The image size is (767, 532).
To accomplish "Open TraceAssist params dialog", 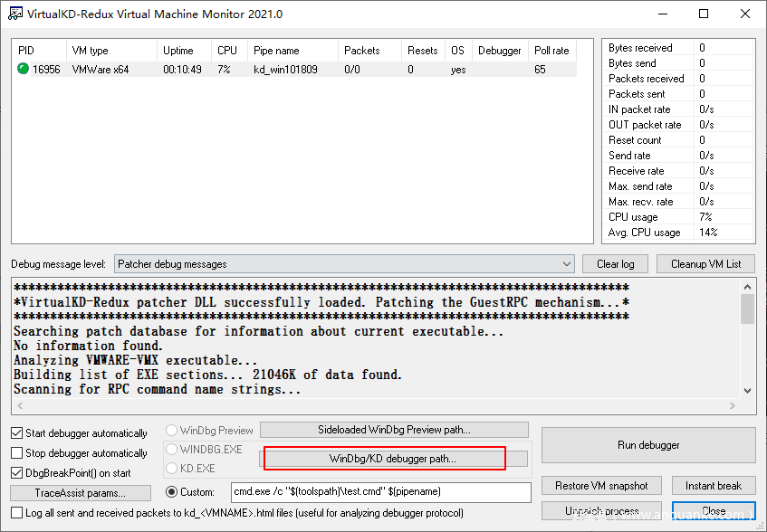I will (81, 493).
